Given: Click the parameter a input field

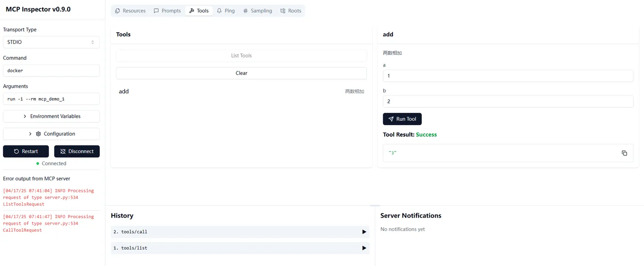Looking at the screenshot, I should (x=508, y=76).
